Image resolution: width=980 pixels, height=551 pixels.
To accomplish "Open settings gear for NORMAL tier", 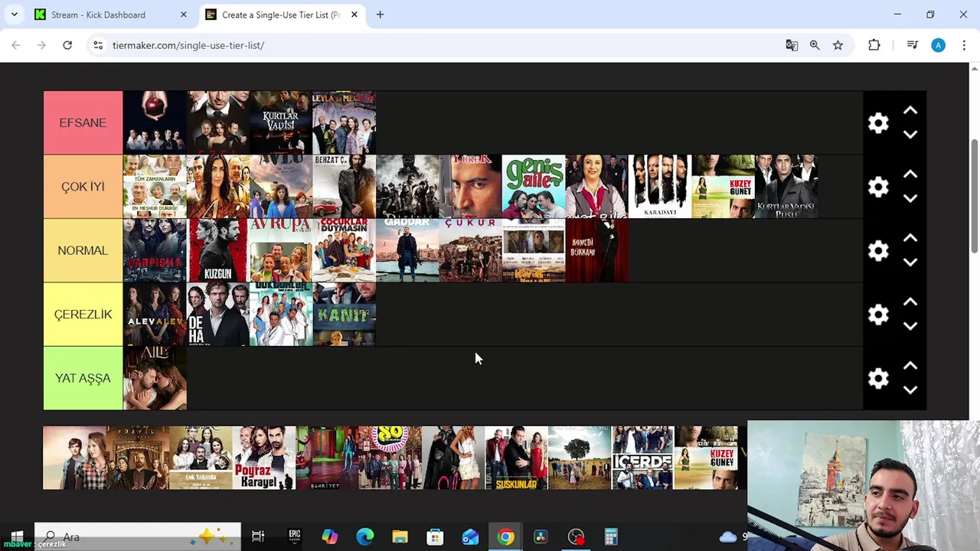I will (x=878, y=251).
